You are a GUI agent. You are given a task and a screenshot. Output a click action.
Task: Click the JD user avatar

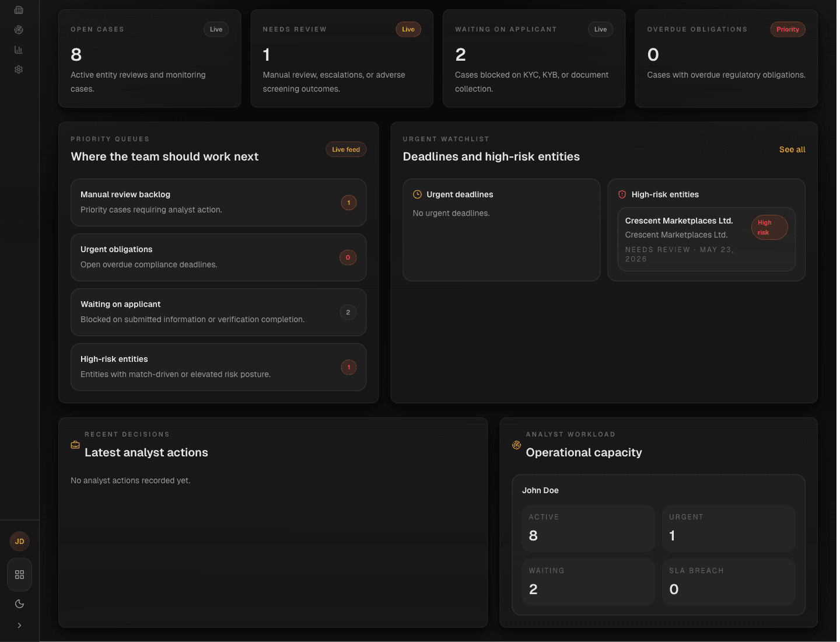coord(19,542)
